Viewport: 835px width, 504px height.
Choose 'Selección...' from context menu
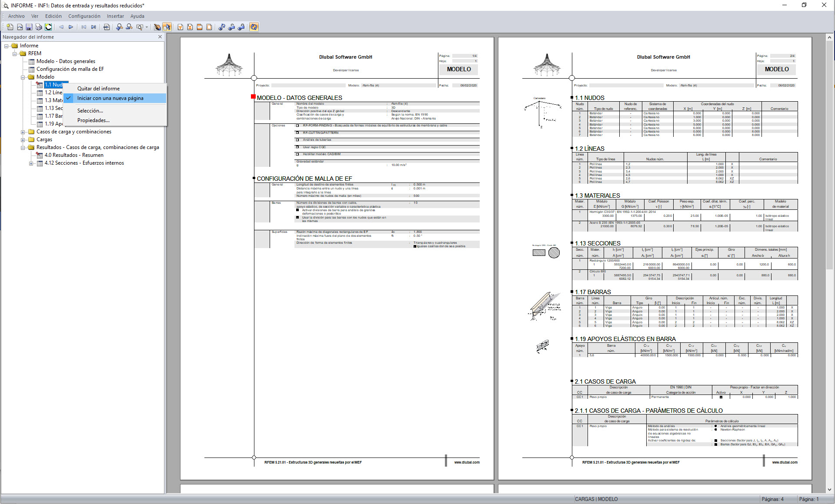pos(115,111)
